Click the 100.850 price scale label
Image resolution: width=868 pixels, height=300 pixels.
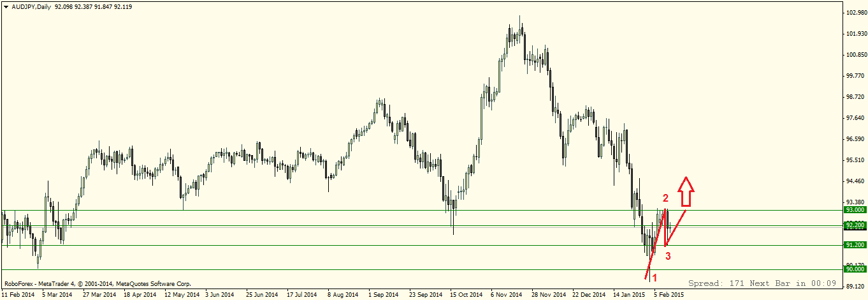click(855, 55)
